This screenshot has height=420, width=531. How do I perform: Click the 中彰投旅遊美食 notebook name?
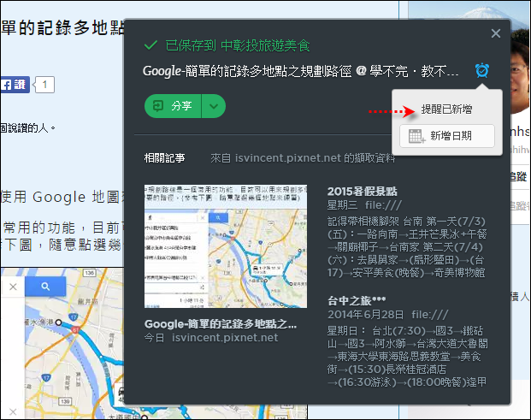point(265,45)
